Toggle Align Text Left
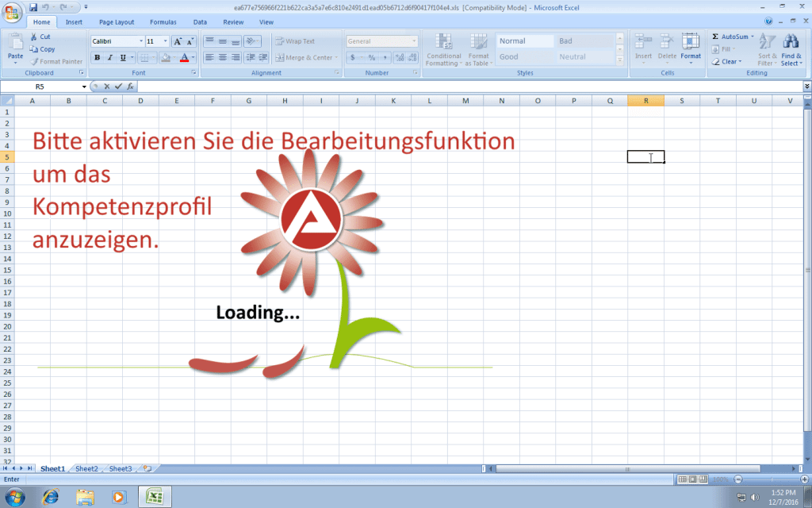 coord(209,57)
